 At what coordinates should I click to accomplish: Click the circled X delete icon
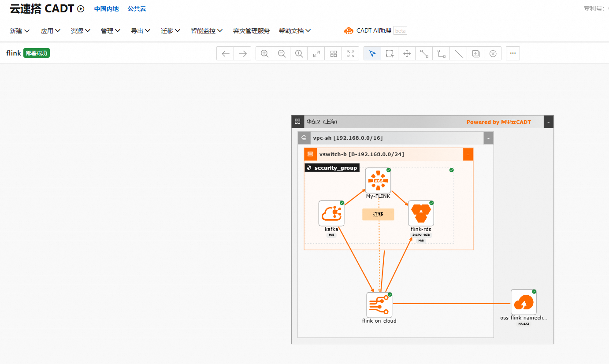[493, 53]
